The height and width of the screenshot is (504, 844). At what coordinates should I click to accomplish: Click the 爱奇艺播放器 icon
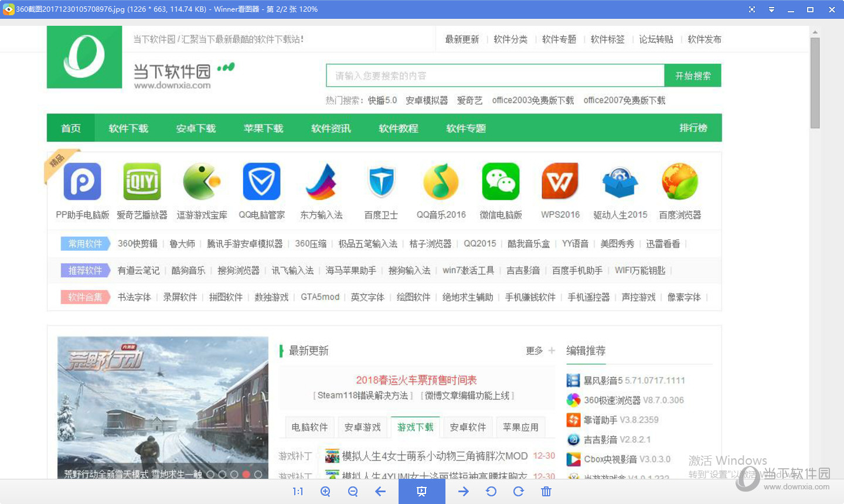(x=142, y=182)
